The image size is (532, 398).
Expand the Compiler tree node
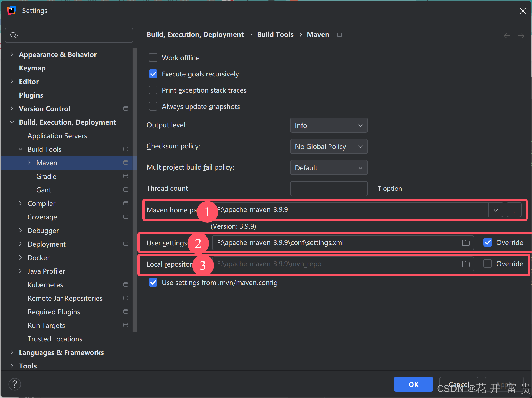click(x=20, y=203)
